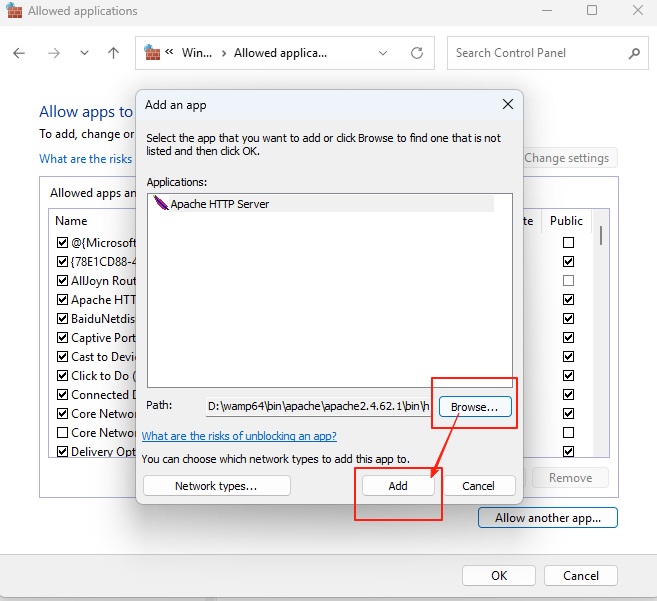Viewport: 657px width, 601px height.
Task: Click the Name column header
Action: click(x=71, y=221)
